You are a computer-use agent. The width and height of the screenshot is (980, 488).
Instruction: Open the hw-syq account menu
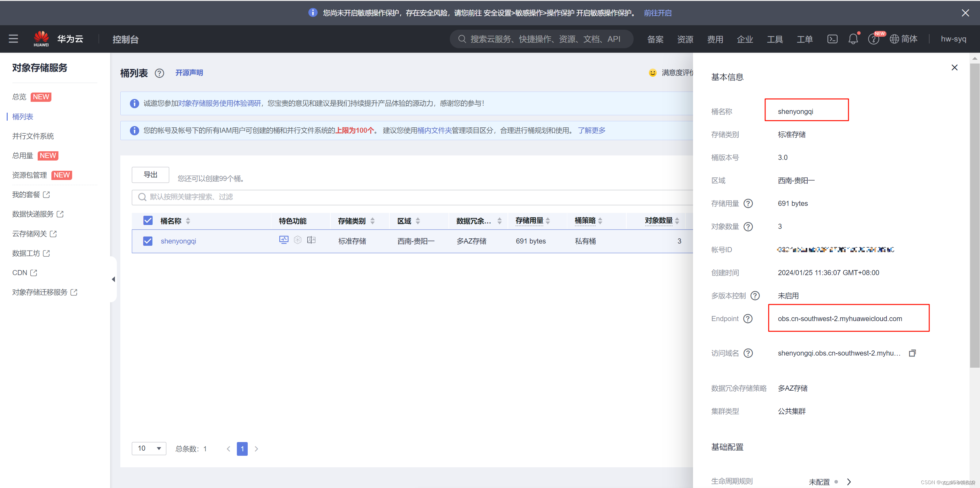click(x=954, y=39)
